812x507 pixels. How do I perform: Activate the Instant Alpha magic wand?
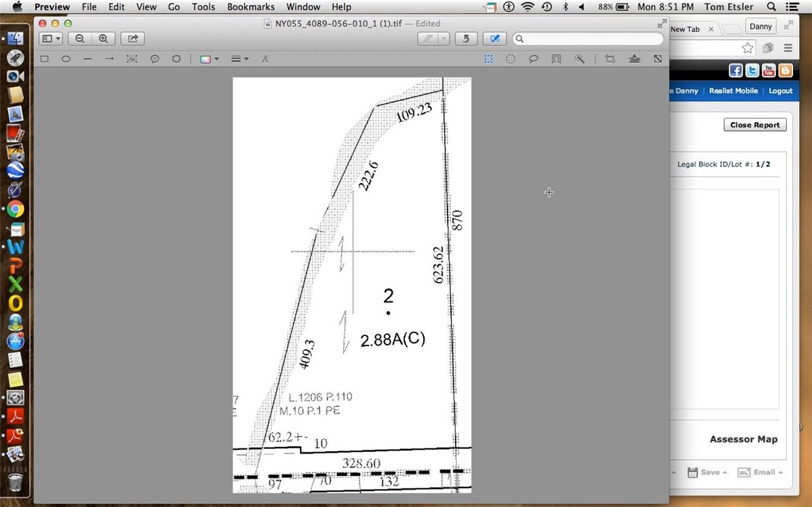click(x=579, y=59)
